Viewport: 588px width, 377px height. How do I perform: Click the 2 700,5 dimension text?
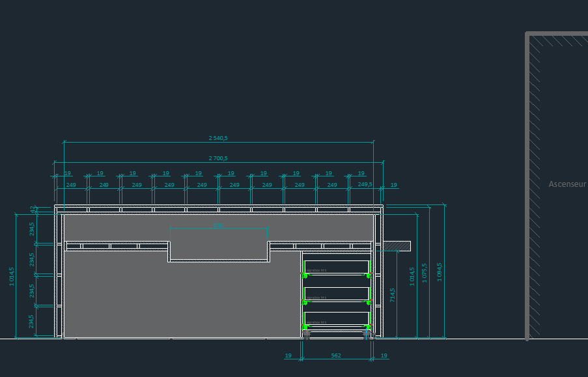click(x=218, y=158)
